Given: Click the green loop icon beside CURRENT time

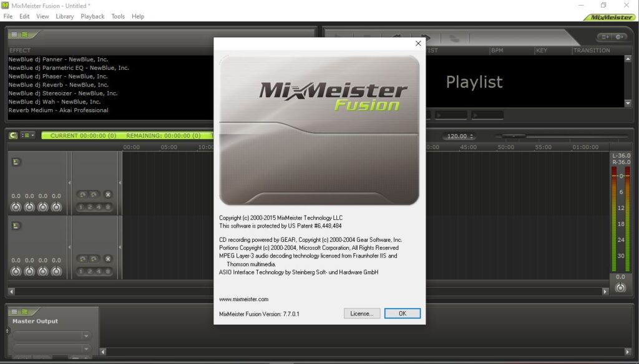Looking at the screenshot, I should [13, 135].
